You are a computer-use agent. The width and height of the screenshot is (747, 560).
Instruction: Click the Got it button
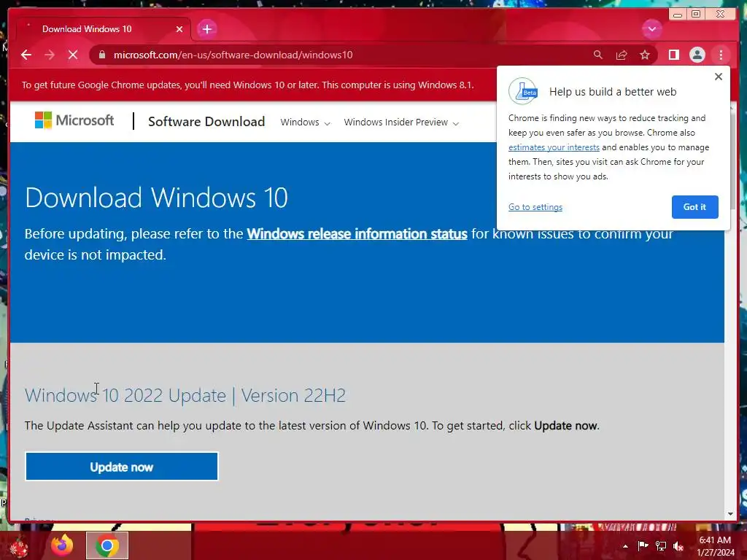(x=694, y=207)
